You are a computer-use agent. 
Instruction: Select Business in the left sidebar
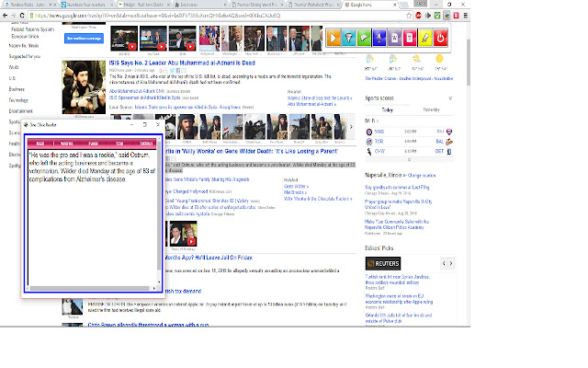click(17, 89)
